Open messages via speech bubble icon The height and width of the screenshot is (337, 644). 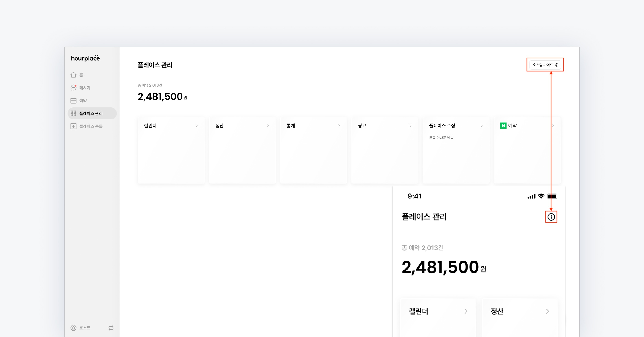pos(73,87)
